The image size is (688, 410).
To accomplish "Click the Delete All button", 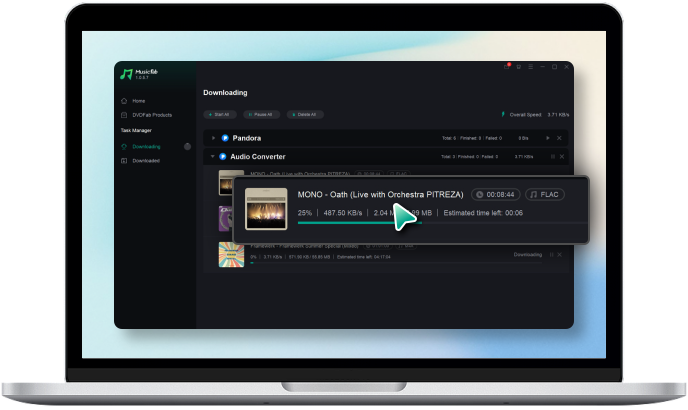I will tap(305, 115).
